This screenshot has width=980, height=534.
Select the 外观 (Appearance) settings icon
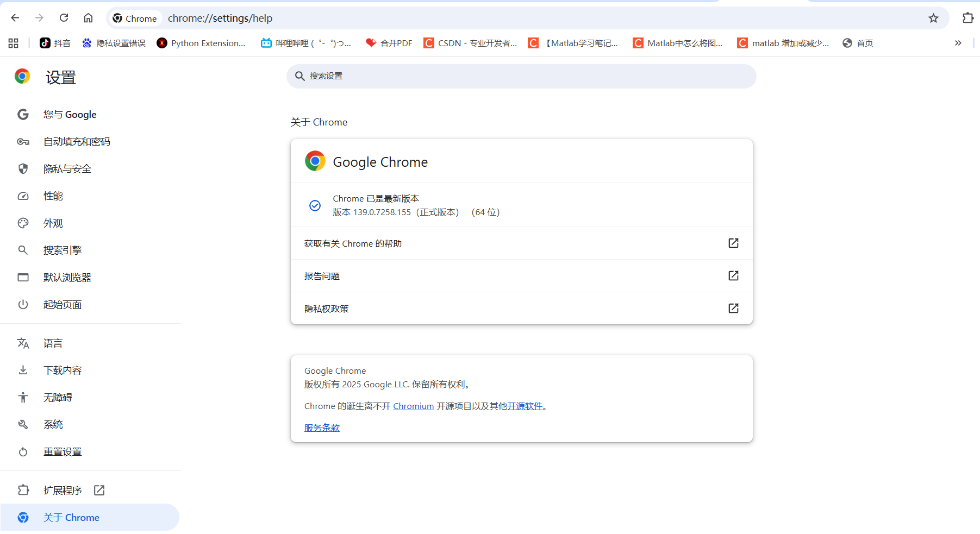click(23, 223)
